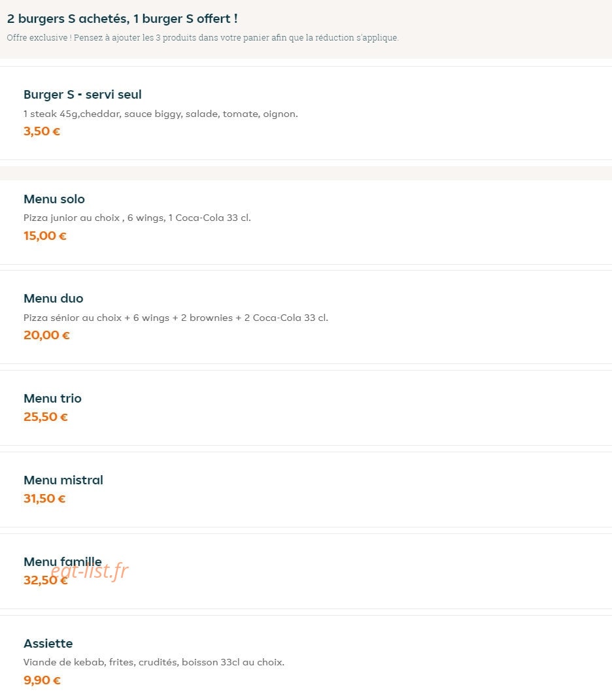Click the Offre exclusive description text
Viewport: 612px width, 700px height.
(x=202, y=37)
